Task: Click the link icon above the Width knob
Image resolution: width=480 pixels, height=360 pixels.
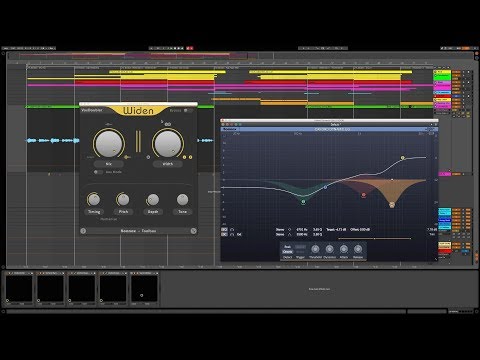Action: 168,124
